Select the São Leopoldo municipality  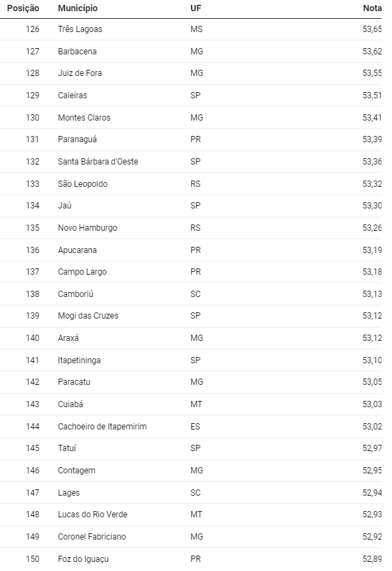click(x=83, y=184)
